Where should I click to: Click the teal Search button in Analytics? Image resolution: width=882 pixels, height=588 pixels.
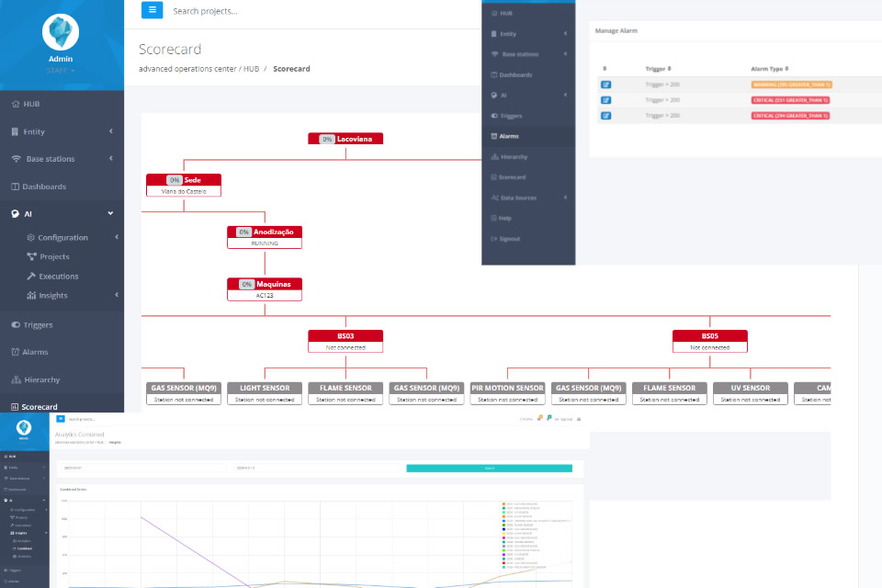(x=489, y=468)
